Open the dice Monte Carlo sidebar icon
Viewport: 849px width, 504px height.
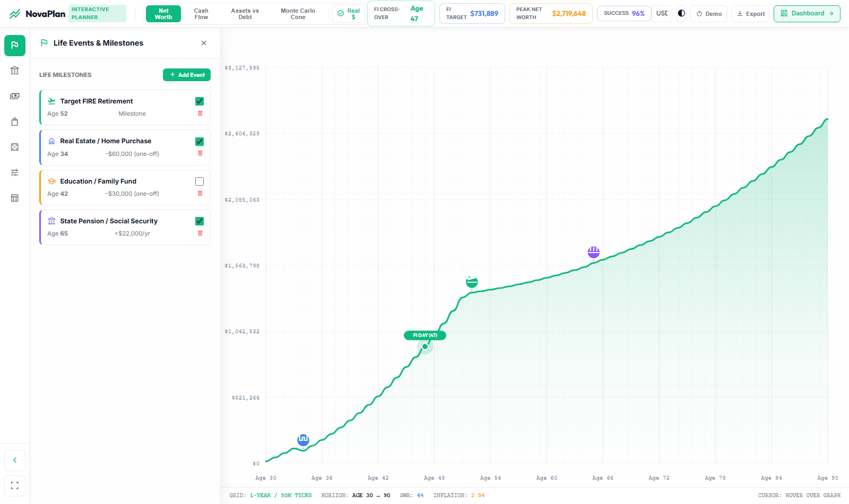coord(15,147)
